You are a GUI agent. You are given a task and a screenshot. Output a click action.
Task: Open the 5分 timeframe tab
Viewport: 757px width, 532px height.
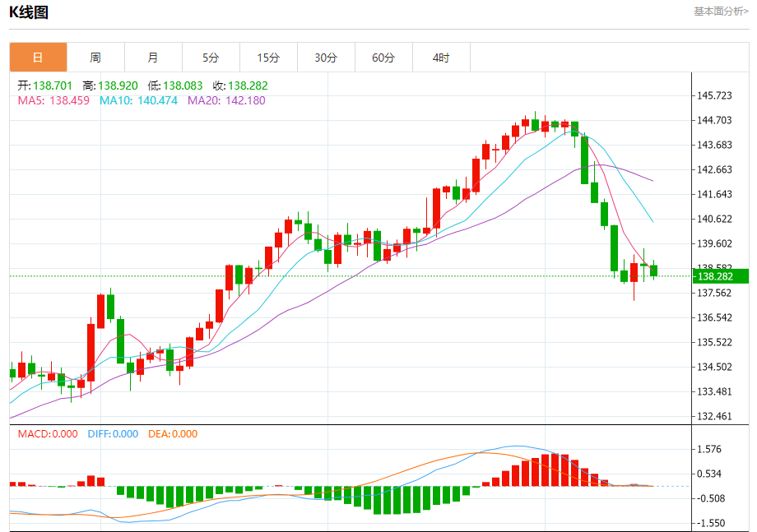point(211,58)
